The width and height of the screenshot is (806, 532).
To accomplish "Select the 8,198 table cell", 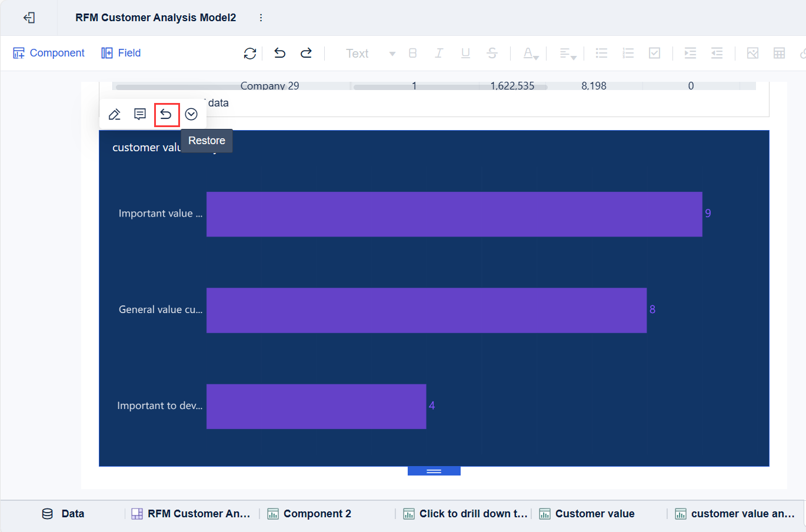I will click(594, 86).
